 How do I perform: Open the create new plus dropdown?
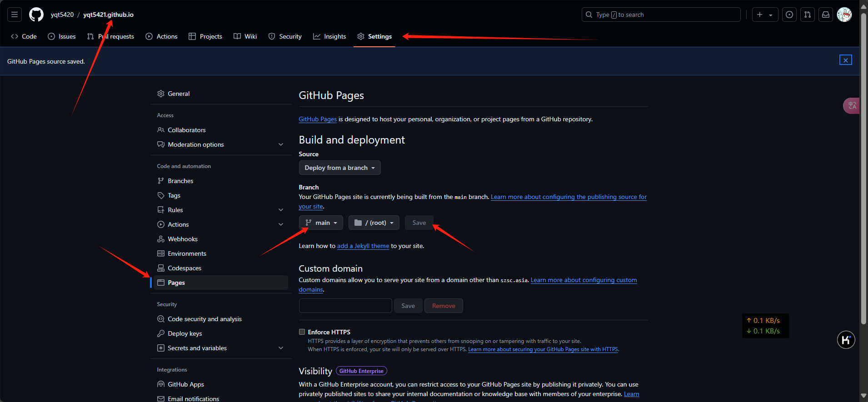765,15
